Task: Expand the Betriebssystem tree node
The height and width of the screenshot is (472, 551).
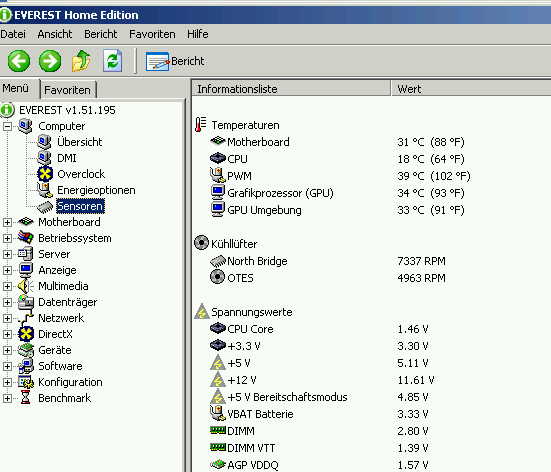Action: click(x=7, y=238)
